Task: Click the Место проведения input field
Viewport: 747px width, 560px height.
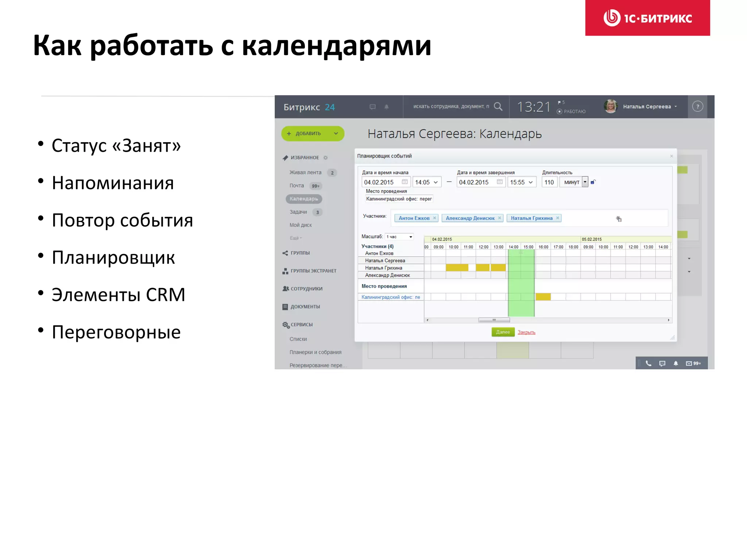Action: [x=399, y=199]
